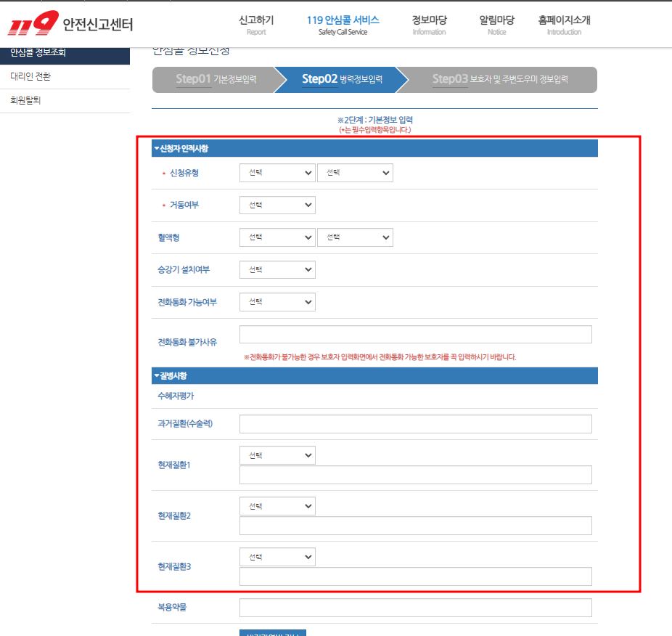Screen dimensions: 672x636
Task: Collapse the 질병사항 section header
Action: (x=374, y=375)
